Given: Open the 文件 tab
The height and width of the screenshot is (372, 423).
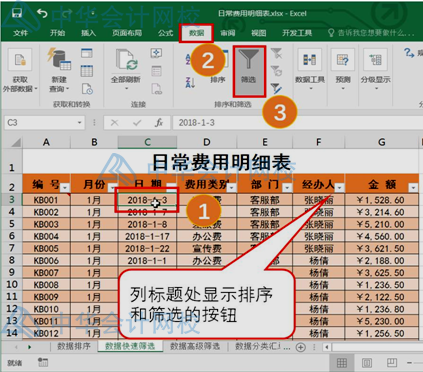Looking at the screenshot, I should point(21,33).
